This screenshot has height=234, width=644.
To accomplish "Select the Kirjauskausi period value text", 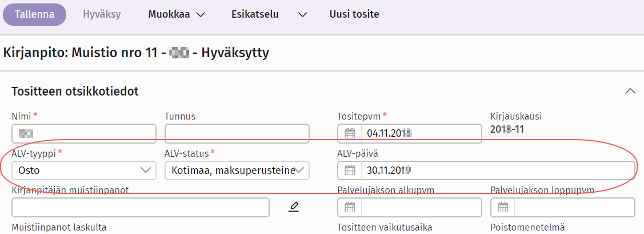I will tap(507, 129).
